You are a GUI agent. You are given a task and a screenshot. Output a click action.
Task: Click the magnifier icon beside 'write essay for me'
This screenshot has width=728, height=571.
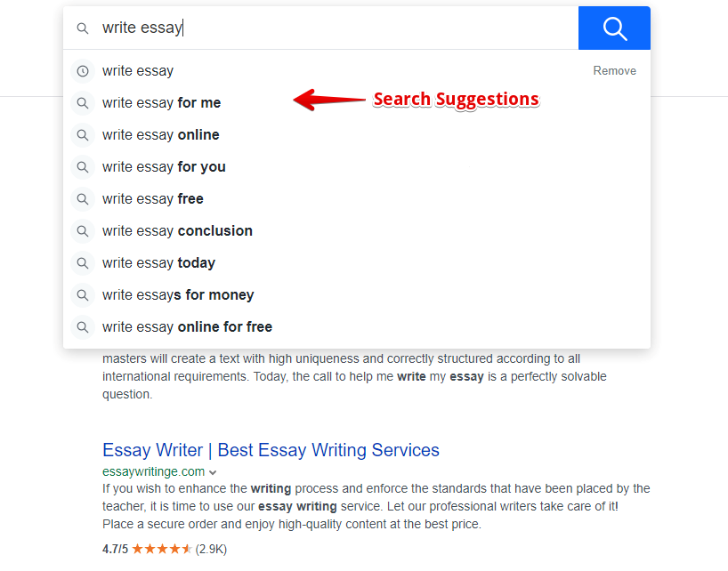coord(83,103)
